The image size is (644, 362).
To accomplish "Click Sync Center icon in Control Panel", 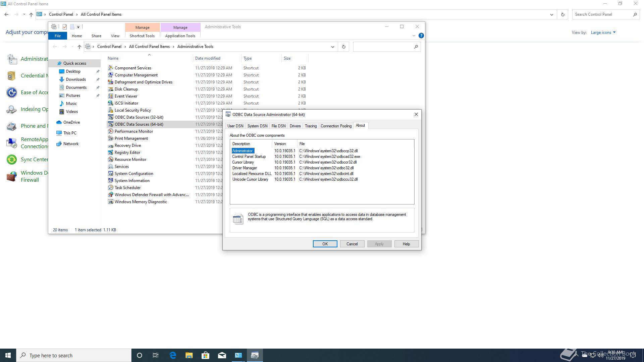I will click(x=12, y=160).
